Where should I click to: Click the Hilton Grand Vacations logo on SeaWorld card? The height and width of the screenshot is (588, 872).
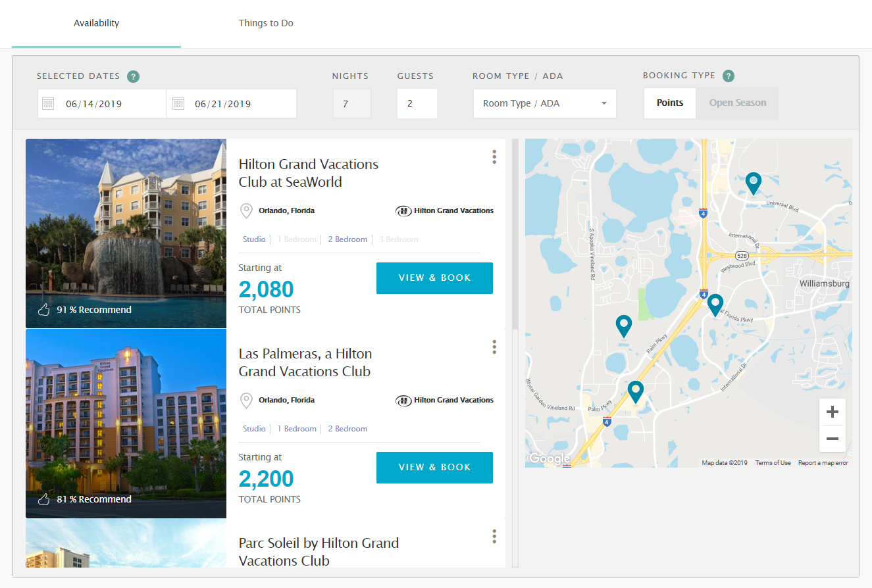445,211
